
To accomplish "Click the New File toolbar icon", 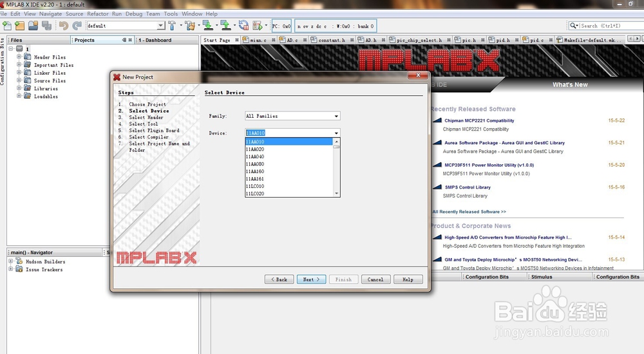I will (x=7, y=26).
